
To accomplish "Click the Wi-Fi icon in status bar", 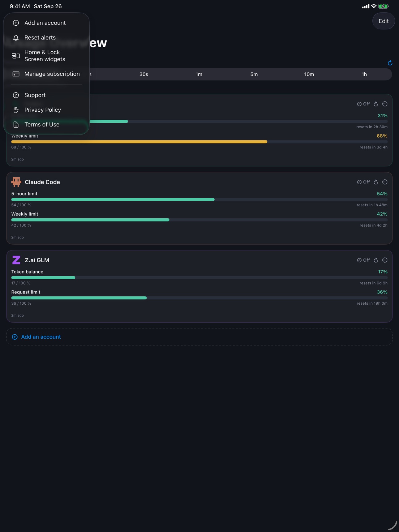I will point(374,6).
